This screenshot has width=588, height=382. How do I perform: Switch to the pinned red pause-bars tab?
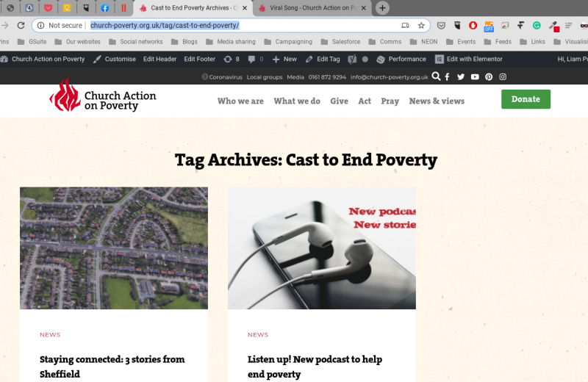pos(123,8)
